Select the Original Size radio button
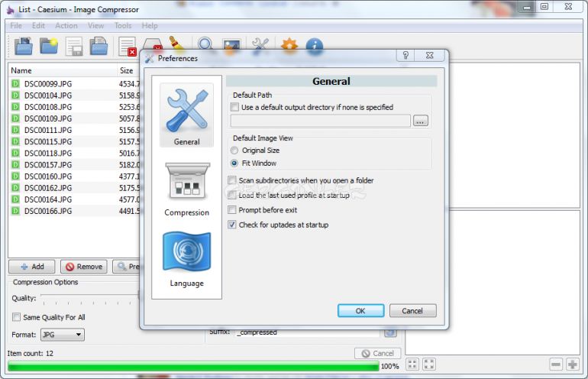 234,151
